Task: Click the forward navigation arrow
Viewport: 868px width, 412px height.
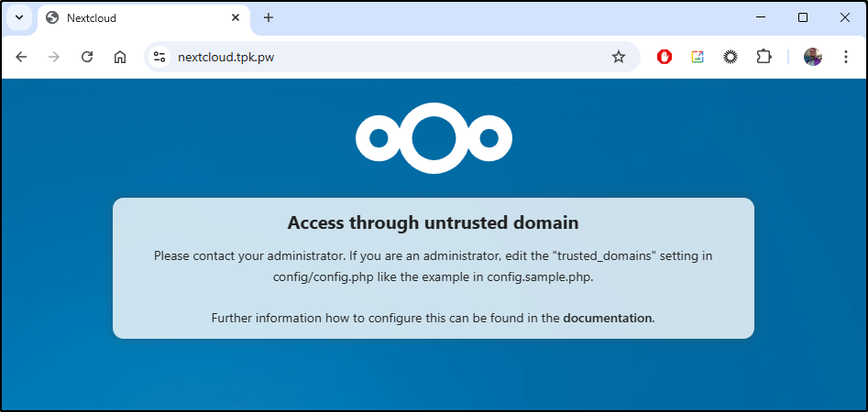Action: pyautogui.click(x=54, y=57)
